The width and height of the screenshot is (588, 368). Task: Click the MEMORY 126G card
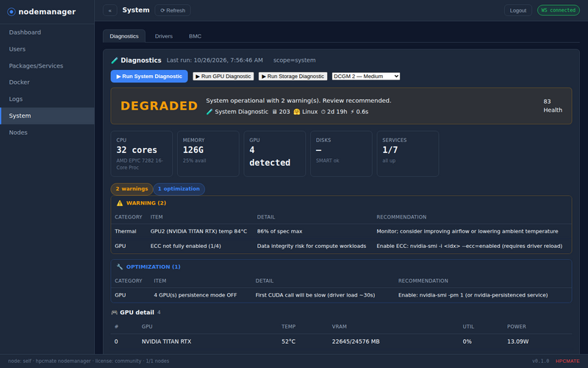point(208,154)
